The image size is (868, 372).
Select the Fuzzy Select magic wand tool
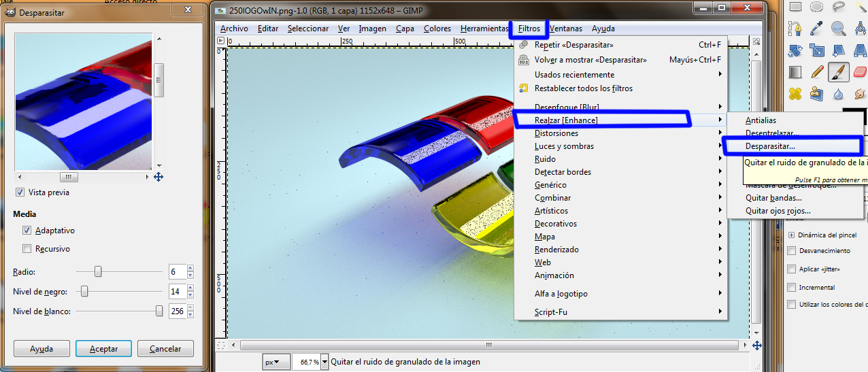[861, 7]
